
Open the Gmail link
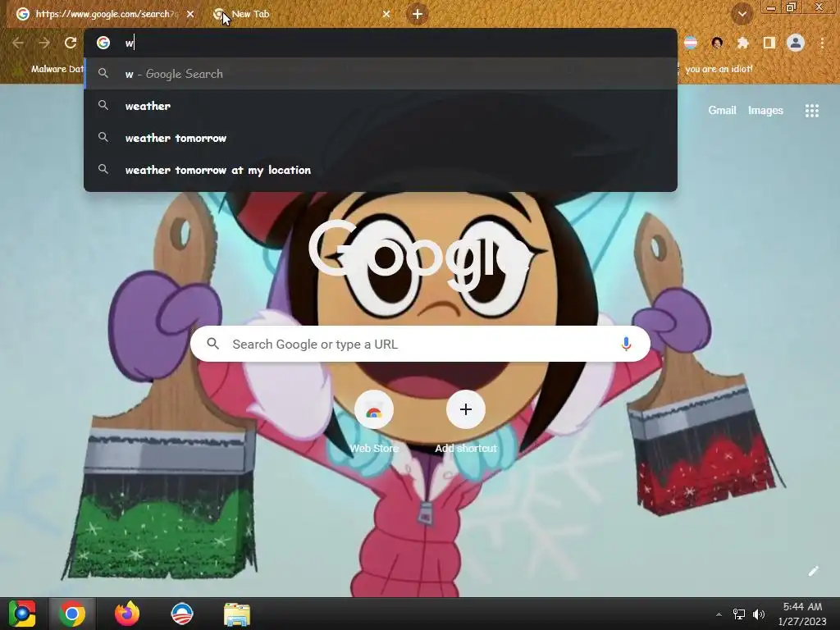(x=722, y=111)
